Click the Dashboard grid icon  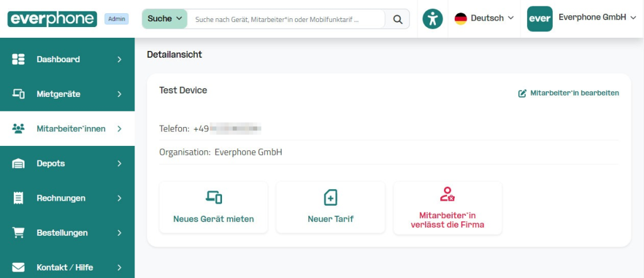pyautogui.click(x=18, y=59)
